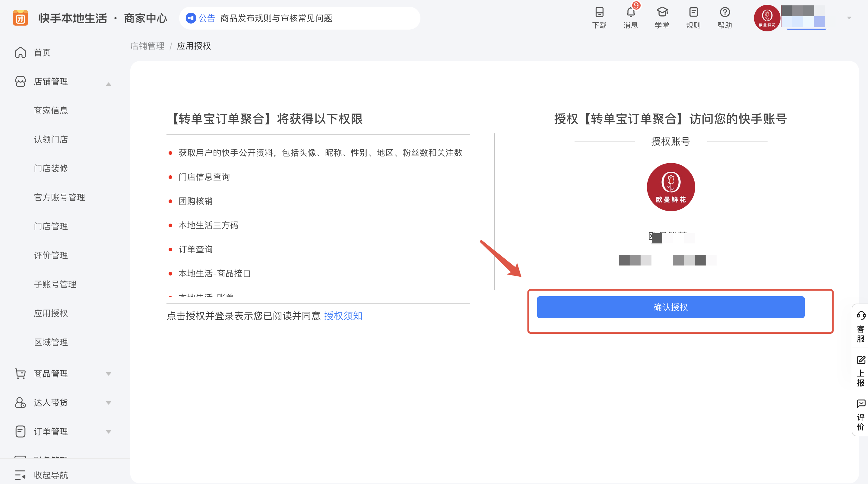Open 官方账号管理 in the sidebar

pyautogui.click(x=59, y=198)
